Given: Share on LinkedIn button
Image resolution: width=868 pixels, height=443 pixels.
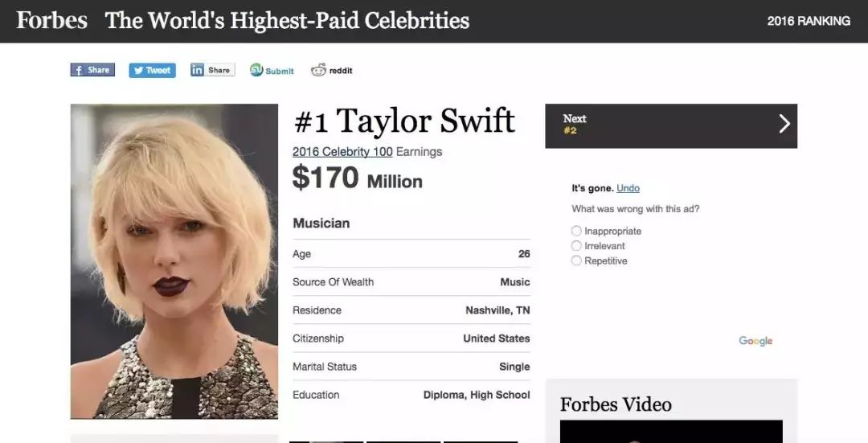Looking at the screenshot, I should (x=212, y=70).
